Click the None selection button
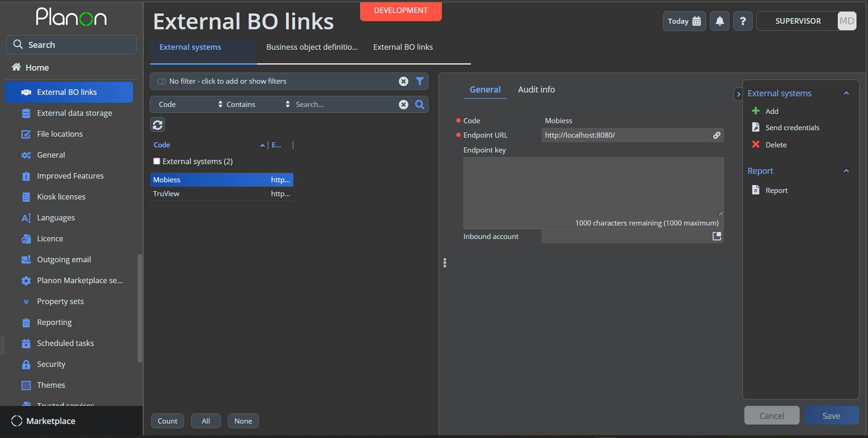The height and width of the screenshot is (438, 868). [x=243, y=421]
